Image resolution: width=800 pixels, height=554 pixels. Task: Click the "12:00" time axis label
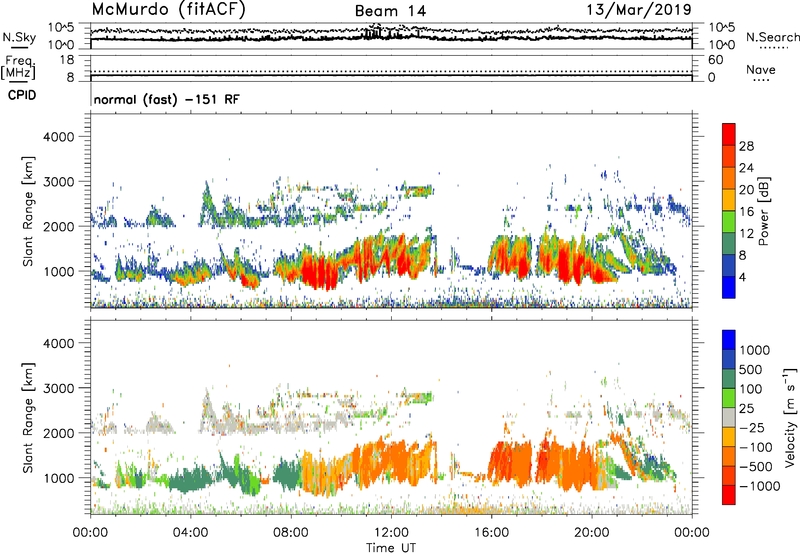tap(391, 533)
